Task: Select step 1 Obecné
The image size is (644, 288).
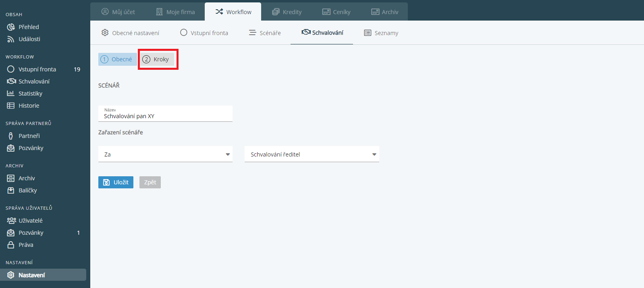Action: pos(116,59)
